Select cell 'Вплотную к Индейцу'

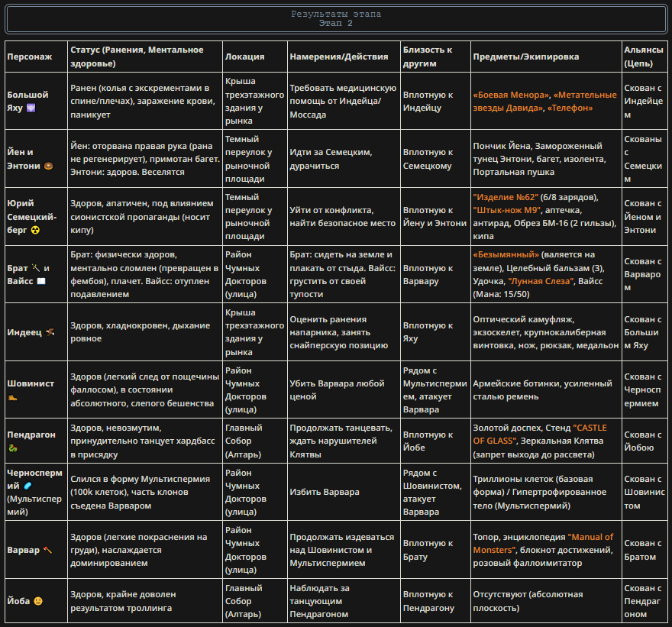click(x=435, y=101)
